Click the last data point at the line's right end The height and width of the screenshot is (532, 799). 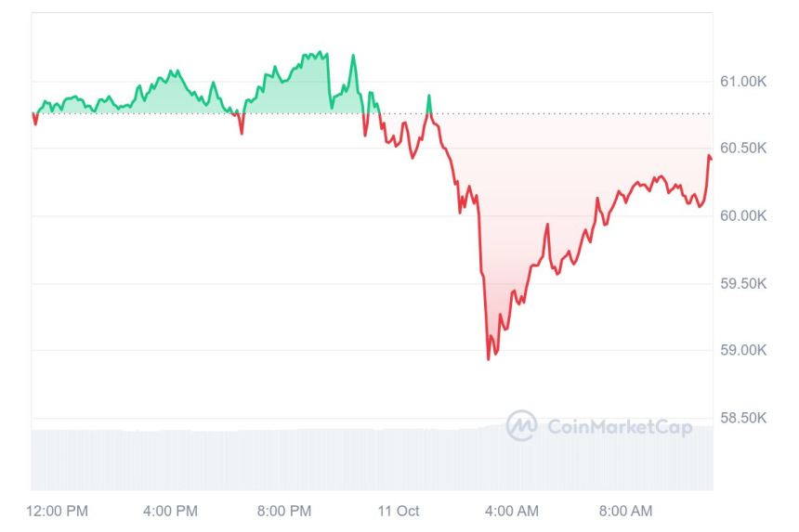tap(712, 160)
